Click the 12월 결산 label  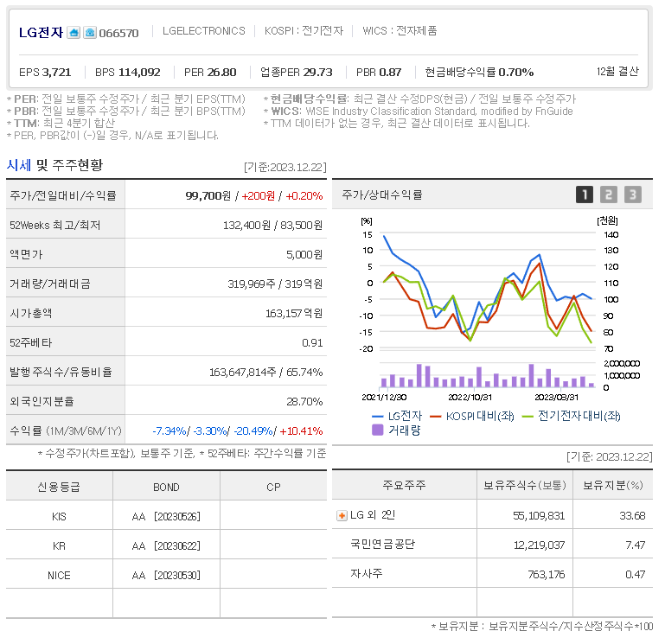617,72
